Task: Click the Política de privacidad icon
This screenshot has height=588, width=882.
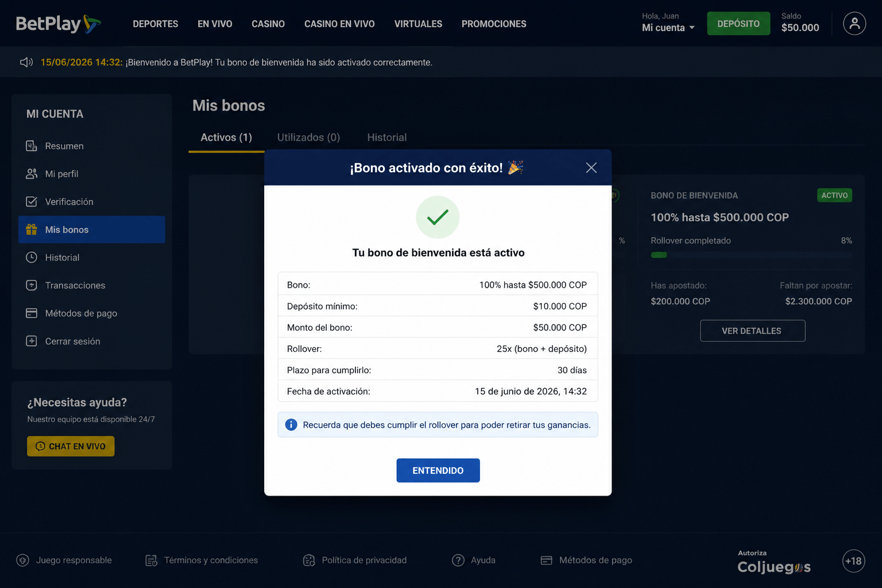Action: tap(309, 560)
